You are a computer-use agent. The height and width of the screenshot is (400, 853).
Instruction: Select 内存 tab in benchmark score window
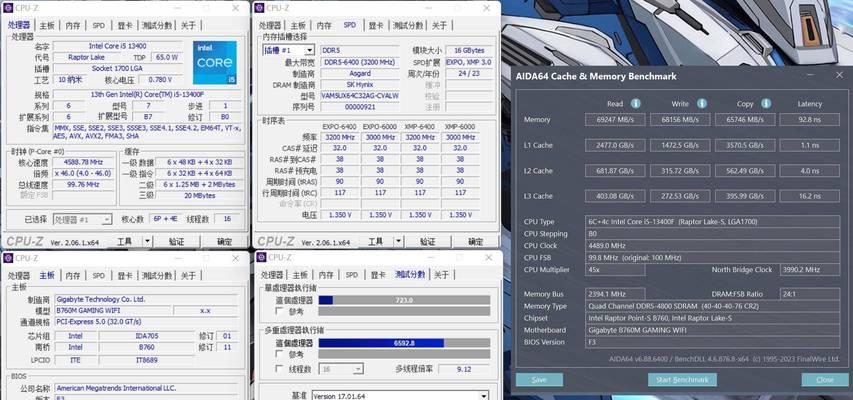[326, 274]
